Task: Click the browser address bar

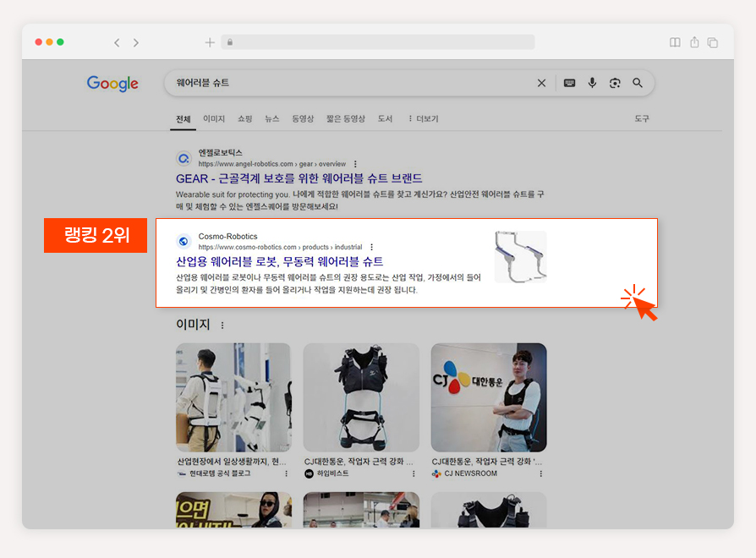Action: point(378,42)
